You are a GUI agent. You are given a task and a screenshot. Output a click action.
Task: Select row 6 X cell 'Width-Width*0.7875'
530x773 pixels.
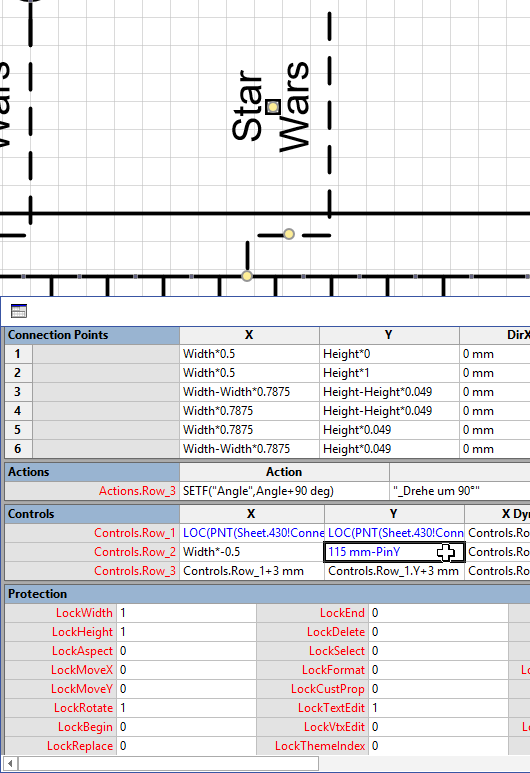click(249, 449)
